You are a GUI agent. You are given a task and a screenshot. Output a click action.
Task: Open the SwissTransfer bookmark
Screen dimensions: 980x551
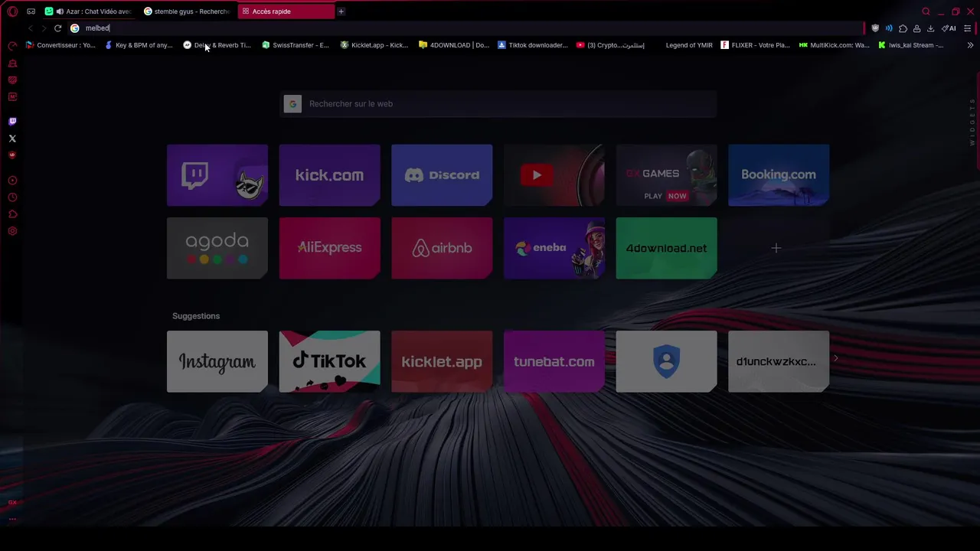click(296, 45)
